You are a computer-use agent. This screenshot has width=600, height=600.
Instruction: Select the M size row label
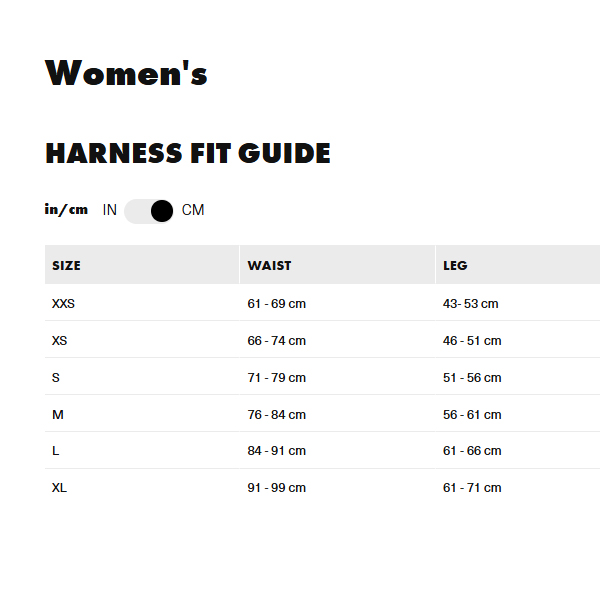coord(57,415)
